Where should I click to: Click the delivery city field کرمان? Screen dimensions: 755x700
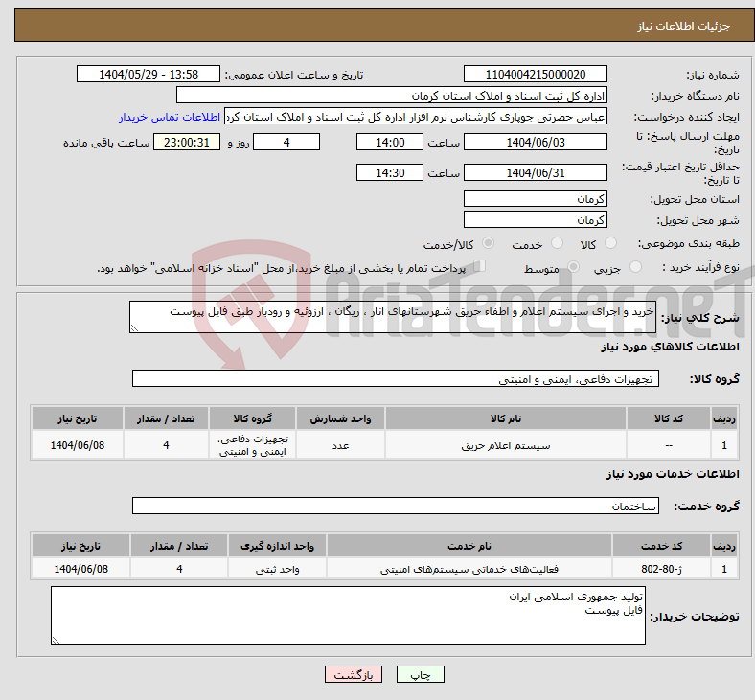535,219
